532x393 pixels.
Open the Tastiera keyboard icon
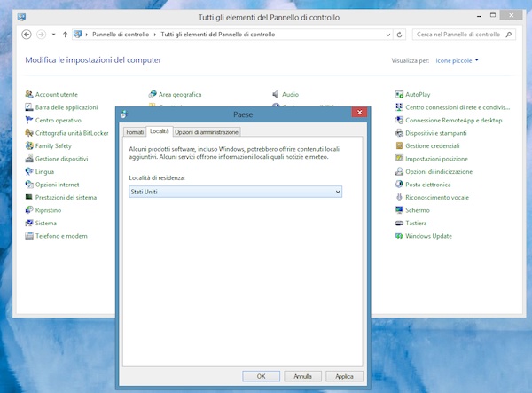[399, 223]
